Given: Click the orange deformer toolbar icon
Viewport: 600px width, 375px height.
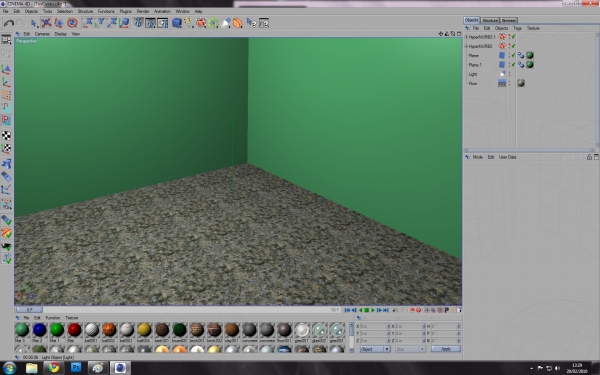Looking at the screenshot, I should coord(238,23).
